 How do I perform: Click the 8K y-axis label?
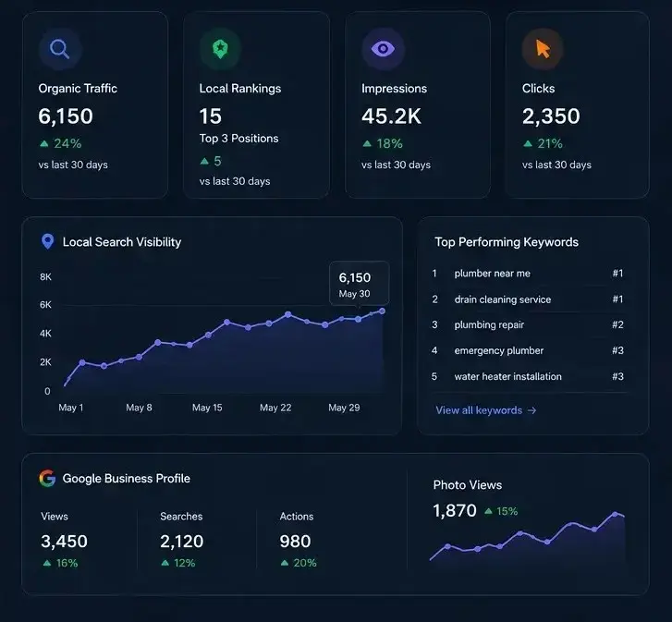point(45,276)
